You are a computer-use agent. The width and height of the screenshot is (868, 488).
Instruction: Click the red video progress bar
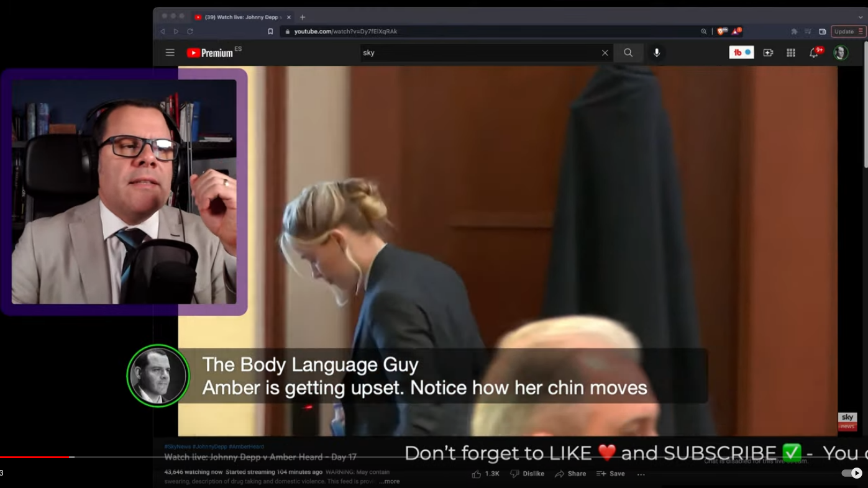[x=34, y=457]
